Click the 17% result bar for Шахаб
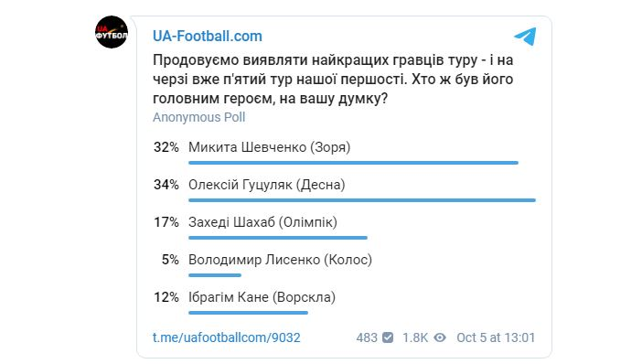 278,238
